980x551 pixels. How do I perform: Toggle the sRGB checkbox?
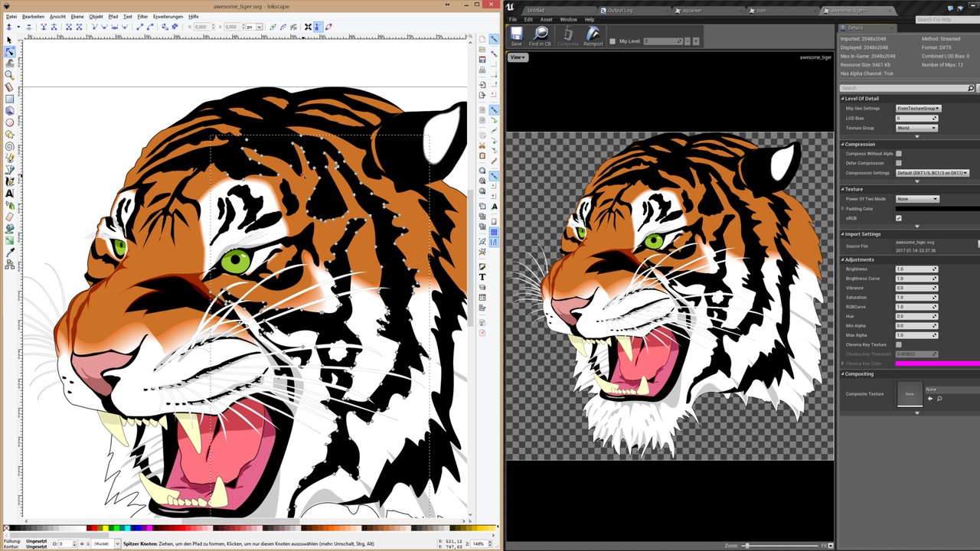[899, 218]
